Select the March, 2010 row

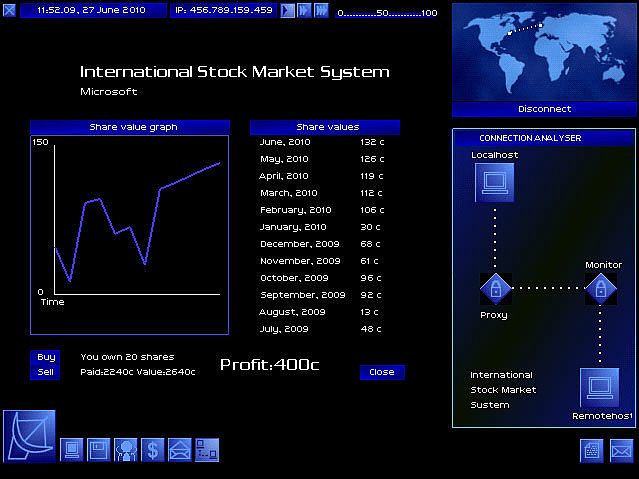(322, 193)
